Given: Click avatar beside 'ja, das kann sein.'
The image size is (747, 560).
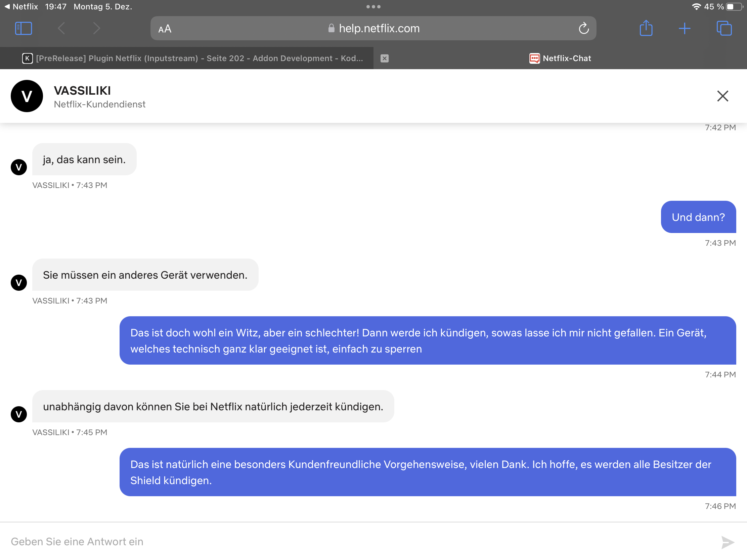Looking at the screenshot, I should pyautogui.click(x=19, y=167).
